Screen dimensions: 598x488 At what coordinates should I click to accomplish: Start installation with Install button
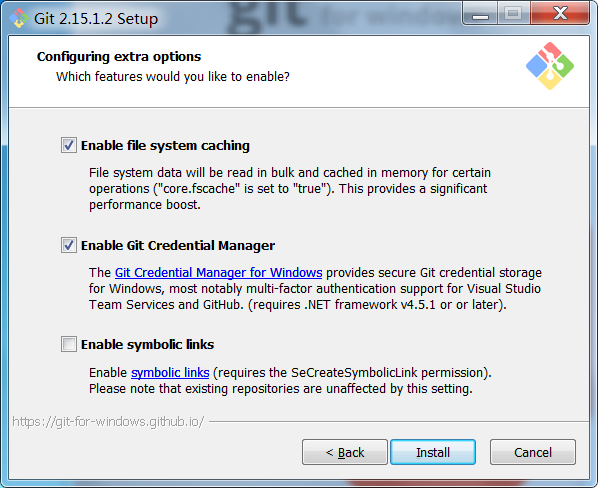pos(433,452)
